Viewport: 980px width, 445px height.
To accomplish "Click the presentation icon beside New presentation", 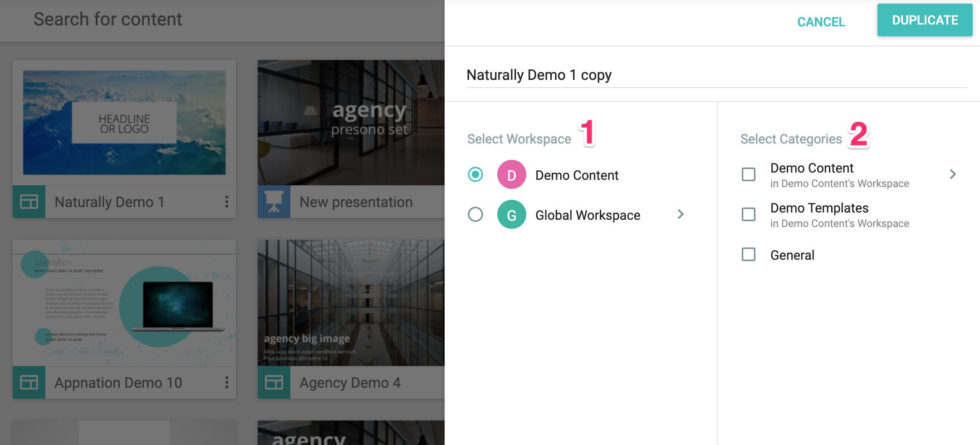I will (274, 202).
